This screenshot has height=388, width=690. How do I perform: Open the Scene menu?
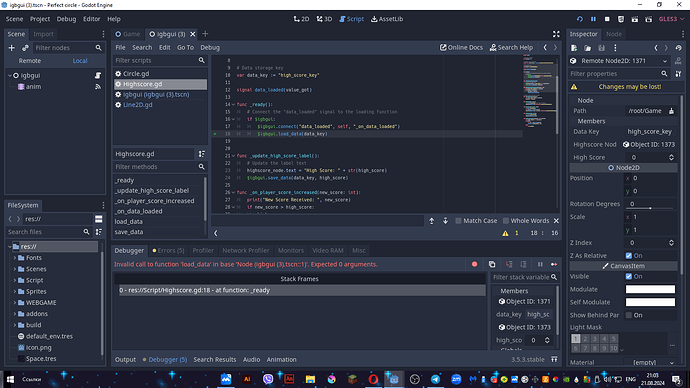(15, 19)
